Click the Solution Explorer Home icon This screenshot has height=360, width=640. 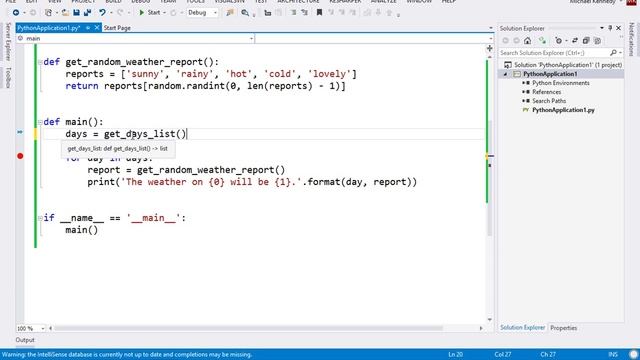(x=527, y=40)
